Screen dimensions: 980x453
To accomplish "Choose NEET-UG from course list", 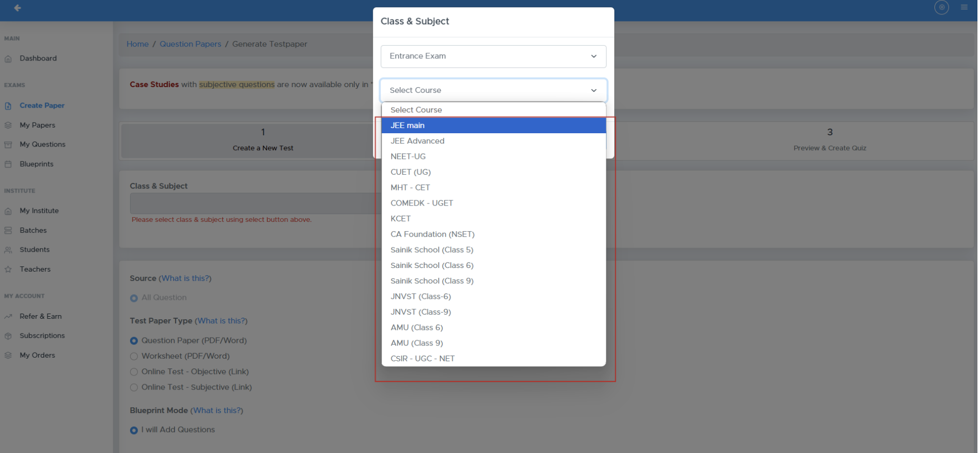I will coord(493,156).
